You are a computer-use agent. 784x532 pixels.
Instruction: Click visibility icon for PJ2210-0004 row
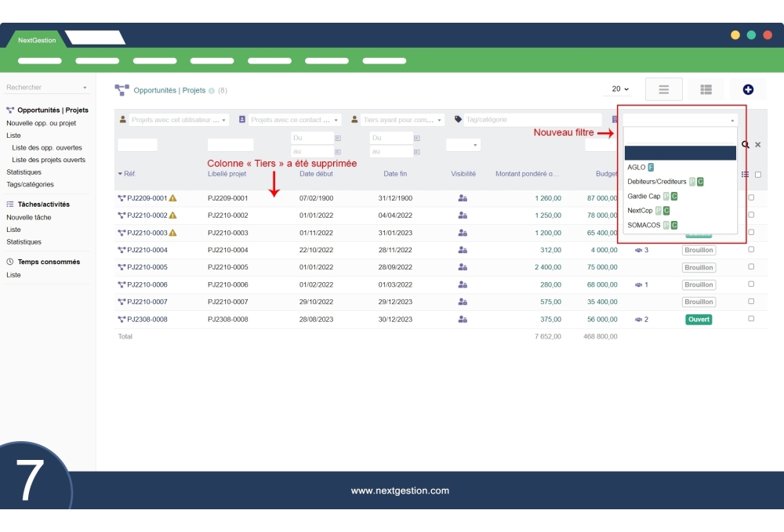[x=463, y=250]
